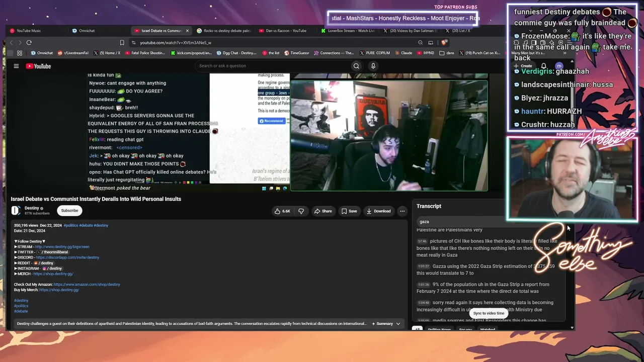Image resolution: width=644 pixels, height=362 pixels.
Task: Open the amazon.com/shop/destiny link
Action: click(87, 285)
